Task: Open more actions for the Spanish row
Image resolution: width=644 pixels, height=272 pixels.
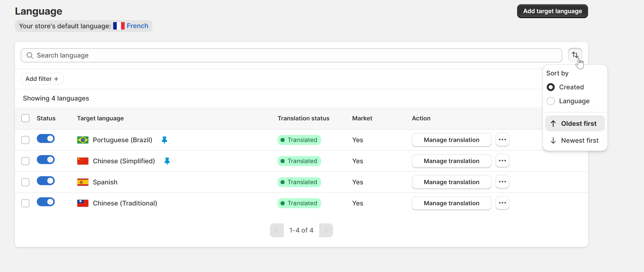Action: click(x=502, y=182)
